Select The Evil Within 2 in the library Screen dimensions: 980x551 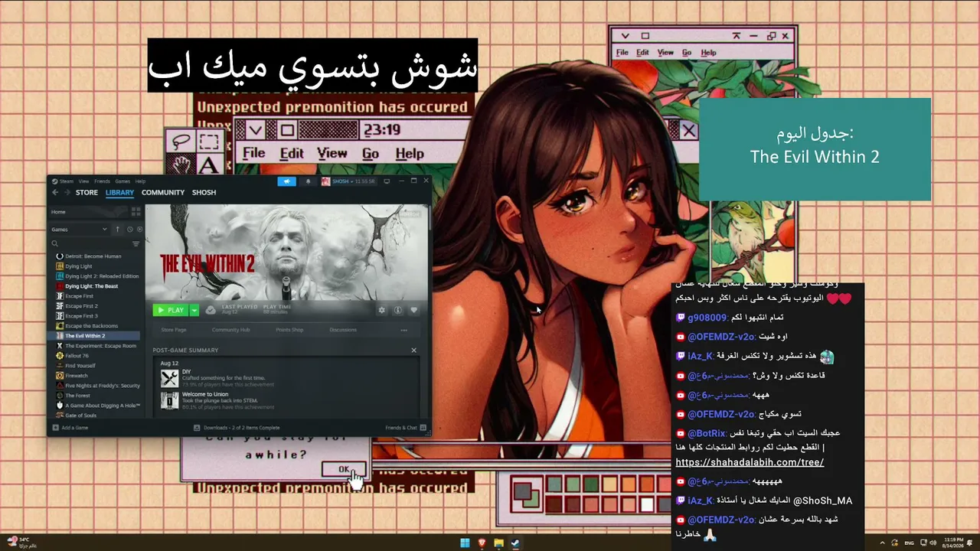pos(93,336)
